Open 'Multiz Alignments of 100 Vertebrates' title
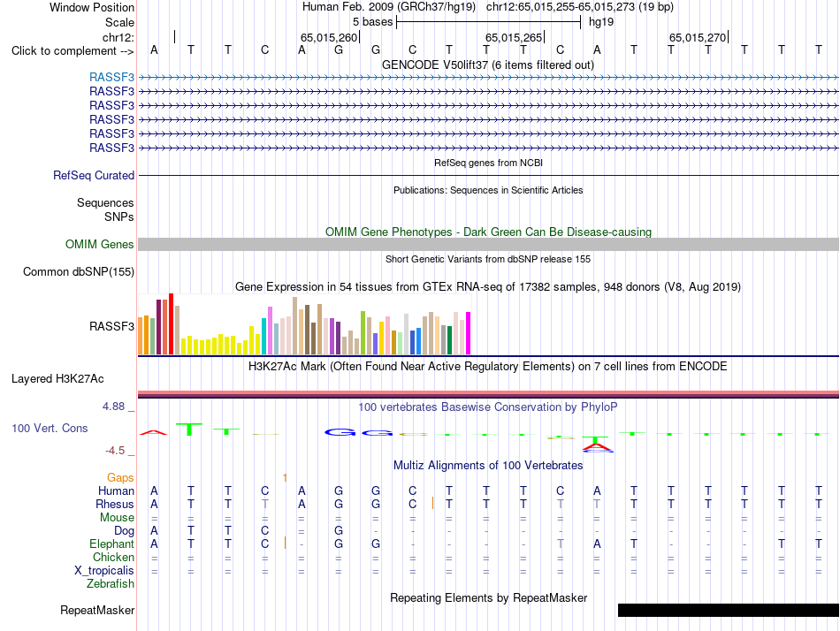Image resolution: width=840 pixels, height=631 pixels. [x=488, y=465]
